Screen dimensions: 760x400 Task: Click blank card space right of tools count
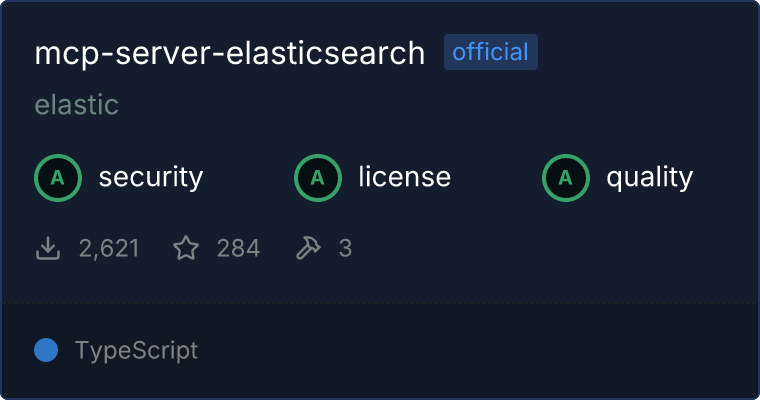coord(553,248)
